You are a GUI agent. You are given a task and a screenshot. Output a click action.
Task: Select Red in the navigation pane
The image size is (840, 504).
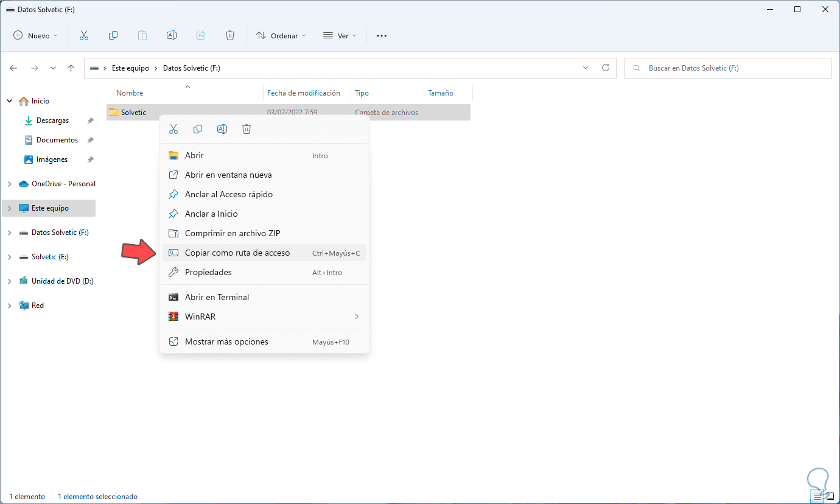click(x=38, y=306)
